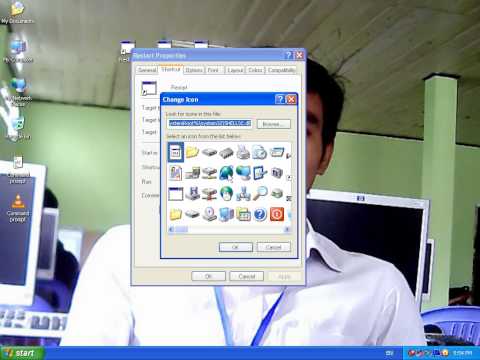
Task: Click the icon list scroll-right arrow
Action: (287, 229)
